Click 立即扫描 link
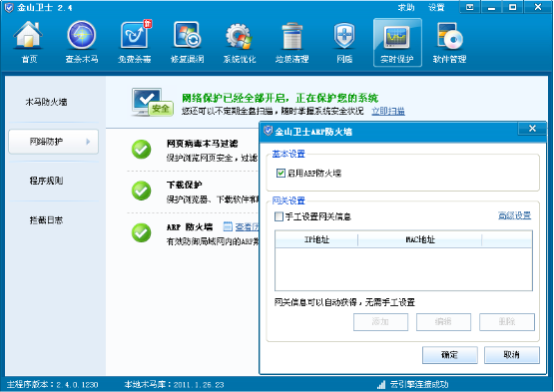 (388, 112)
